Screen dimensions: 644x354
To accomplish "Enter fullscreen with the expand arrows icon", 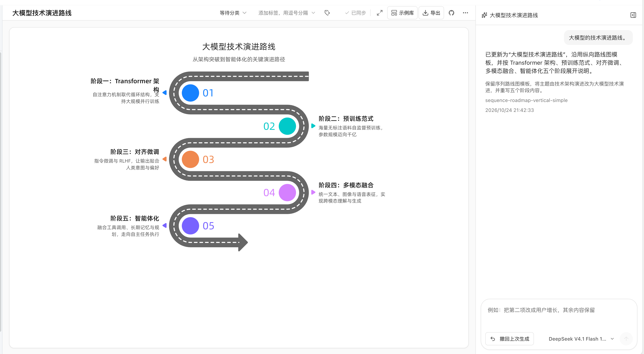I will 380,13.
